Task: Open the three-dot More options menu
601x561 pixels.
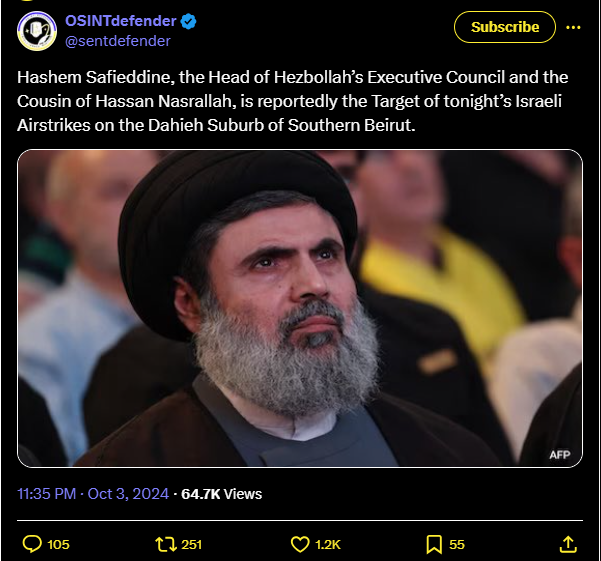Action: point(573,27)
